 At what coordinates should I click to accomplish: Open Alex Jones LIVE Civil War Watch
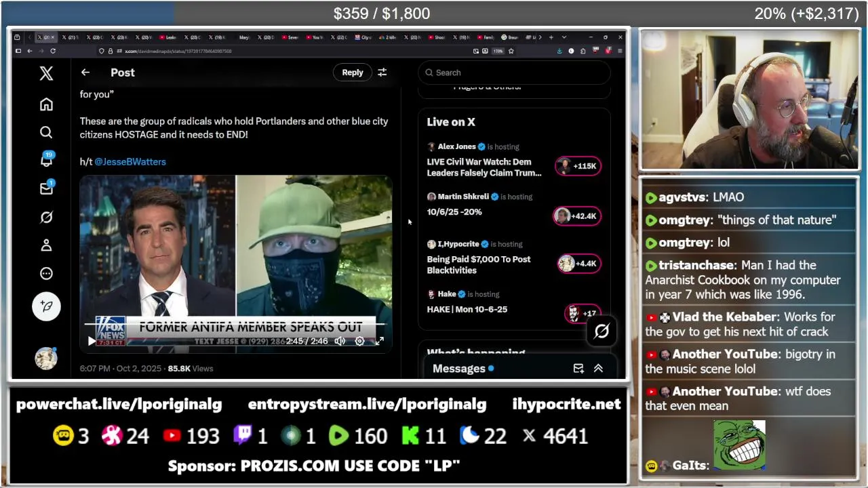484,167
